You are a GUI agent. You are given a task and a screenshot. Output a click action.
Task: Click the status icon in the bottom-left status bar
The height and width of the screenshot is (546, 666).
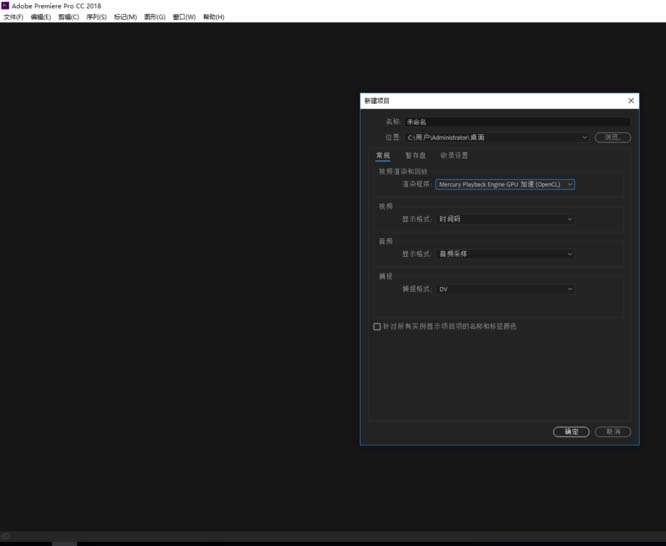6,536
